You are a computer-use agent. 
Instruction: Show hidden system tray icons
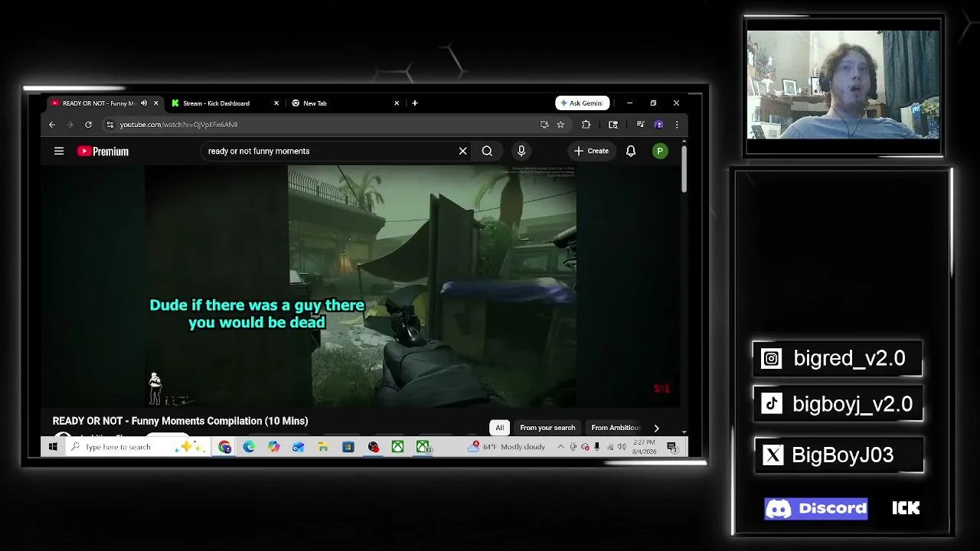pyautogui.click(x=560, y=447)
